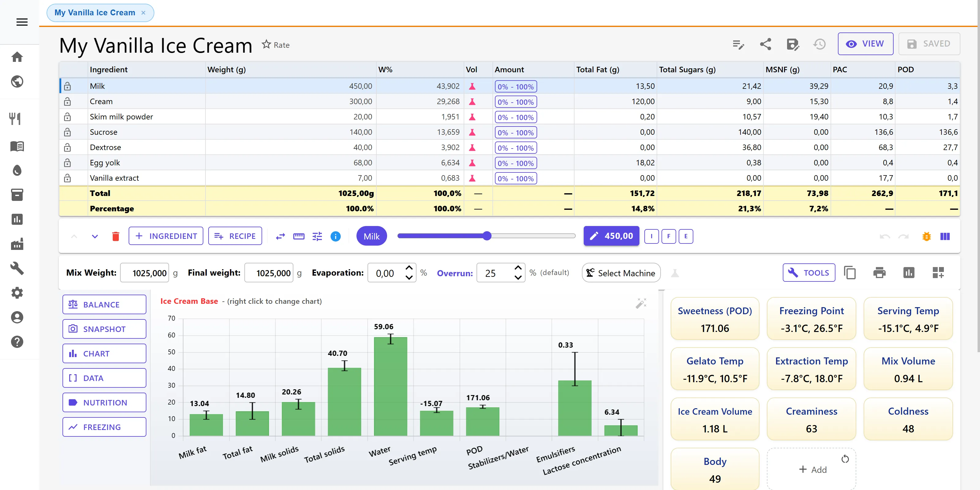Toggle the lock for the Sucrose row

67,132
